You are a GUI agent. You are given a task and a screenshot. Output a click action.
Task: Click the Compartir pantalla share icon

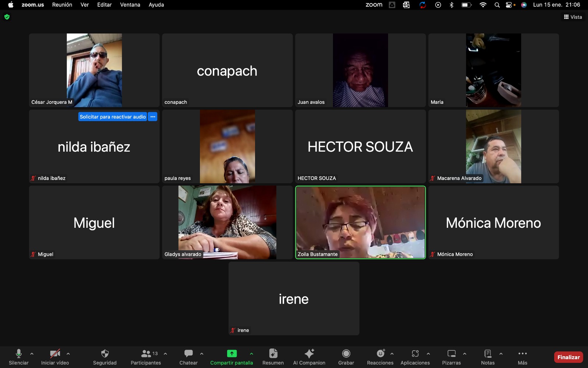tap(232, 354)
